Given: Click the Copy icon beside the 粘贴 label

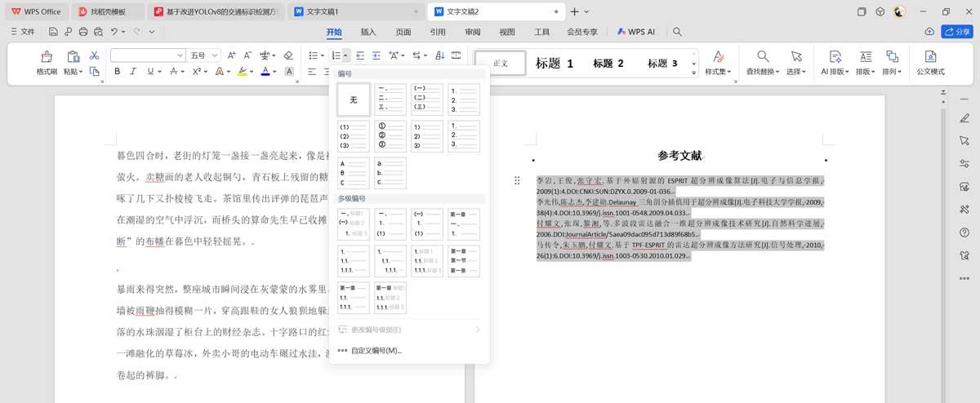Looking at the screenshot, I should click(94, 72).
